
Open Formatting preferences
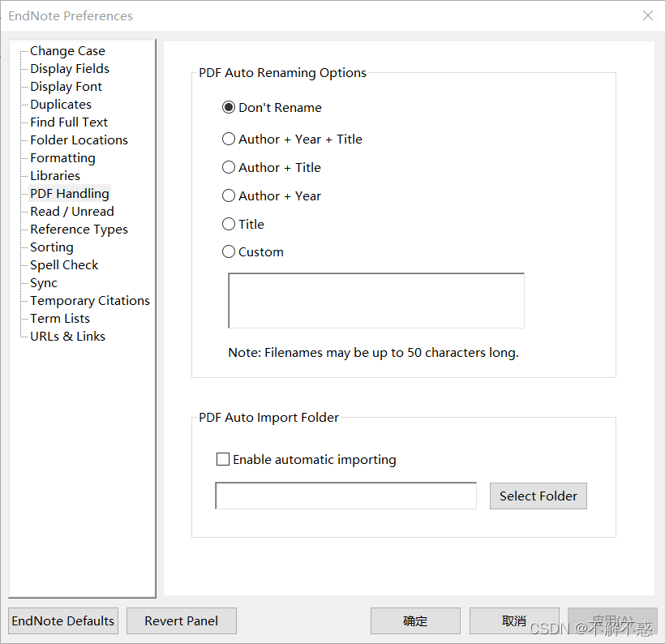(x=62, y=158)
